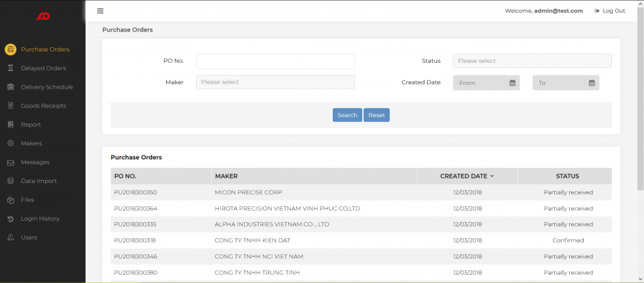Click the Login History clock icon
The image size is (644, 283).
(10, 219)
